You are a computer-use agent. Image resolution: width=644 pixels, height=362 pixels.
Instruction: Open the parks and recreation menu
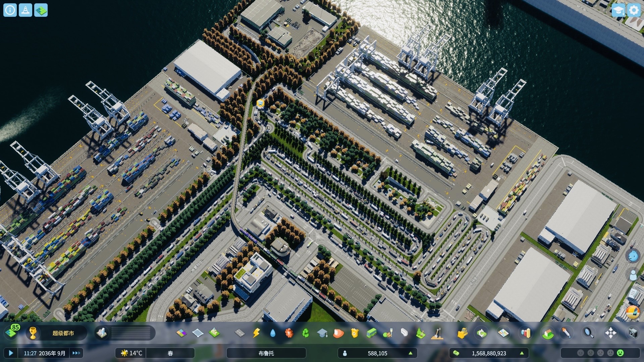(x=388, y=333)
